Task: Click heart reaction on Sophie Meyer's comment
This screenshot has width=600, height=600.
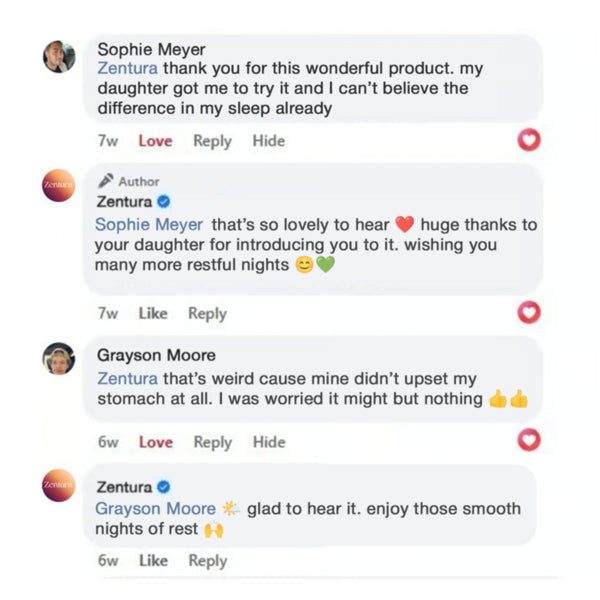Action: click(x=529, y=141)
